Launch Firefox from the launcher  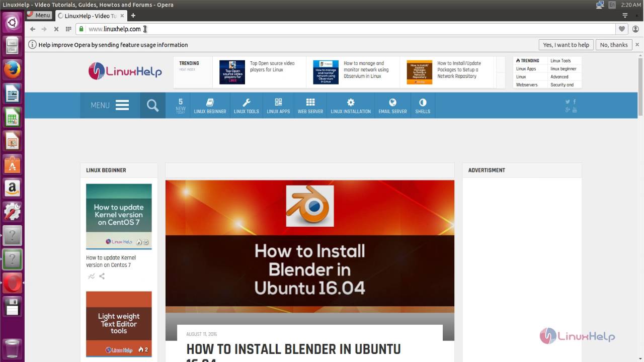click(12, 69)
